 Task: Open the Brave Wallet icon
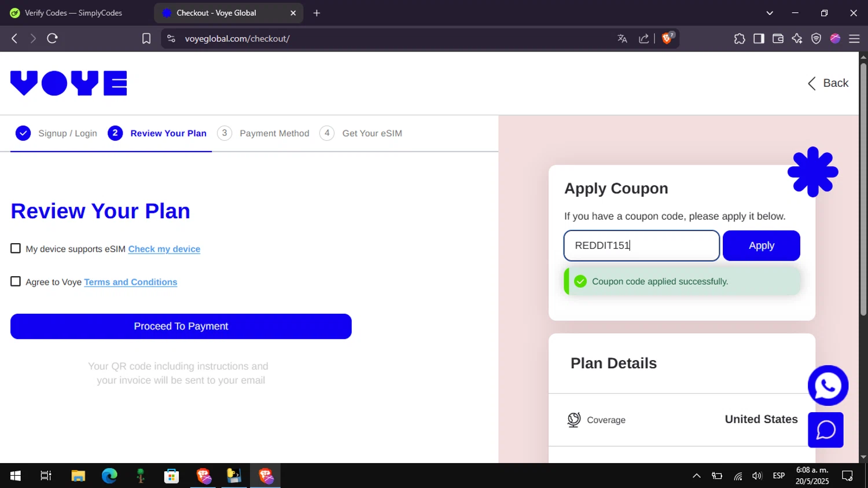pos(778,39)
